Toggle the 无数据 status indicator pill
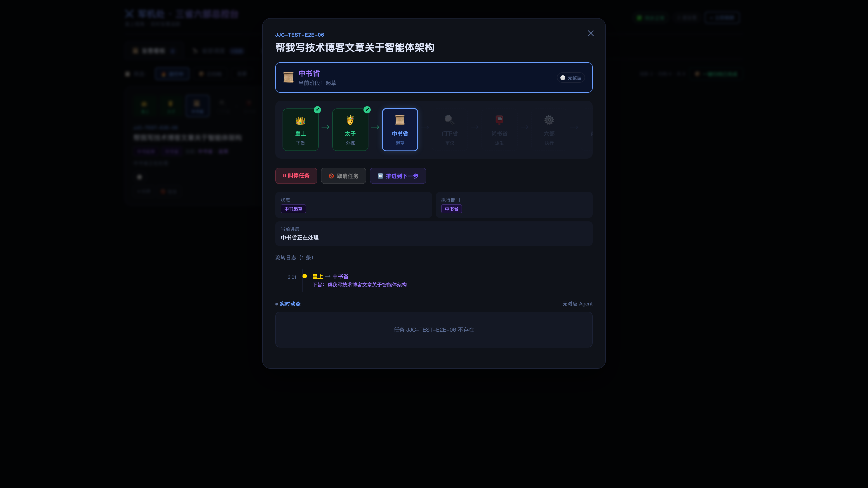868x488 pixels. pyautogui.click(x=571, y=77)
